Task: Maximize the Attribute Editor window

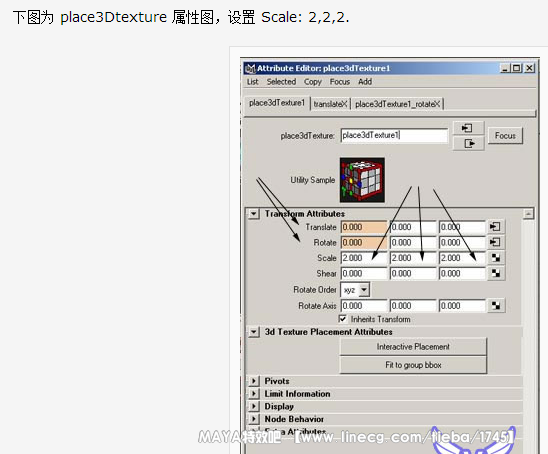Action: (x=516, y=68)
